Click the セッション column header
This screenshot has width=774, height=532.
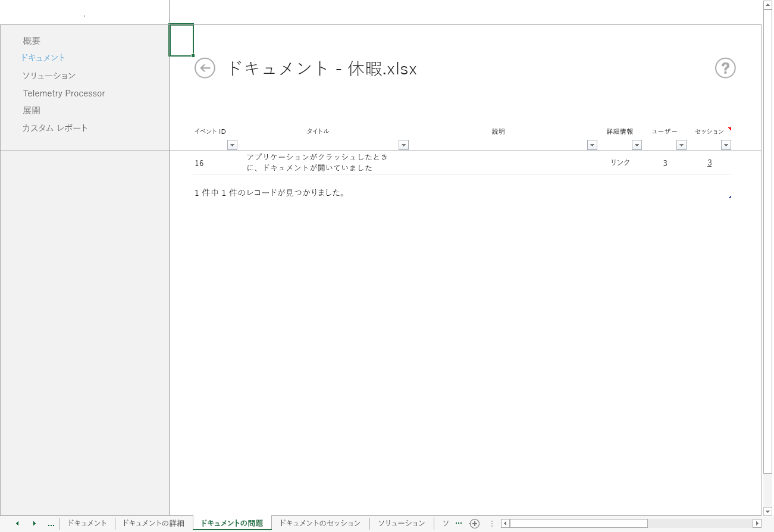click(709, 132)
